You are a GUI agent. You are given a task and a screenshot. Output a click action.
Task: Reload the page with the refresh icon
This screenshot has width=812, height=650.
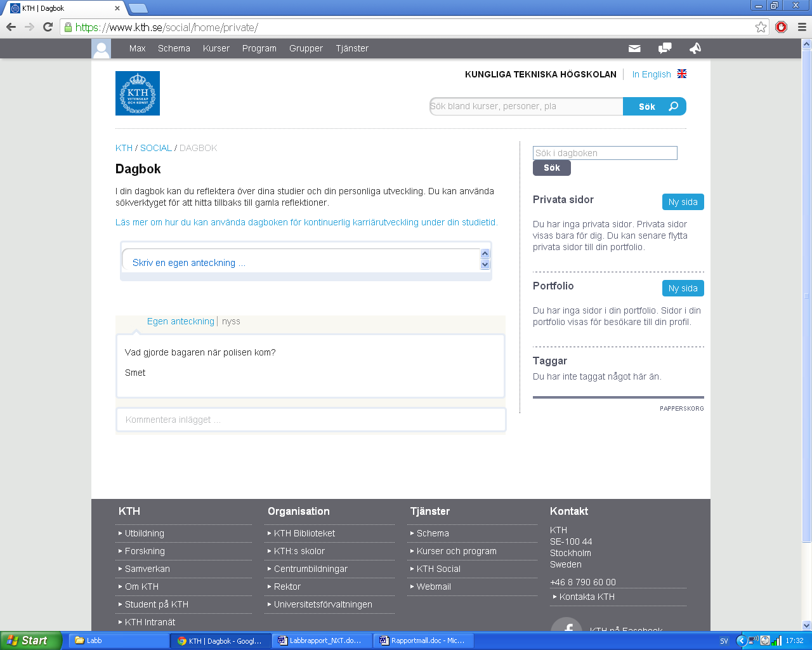coord(48,27)
